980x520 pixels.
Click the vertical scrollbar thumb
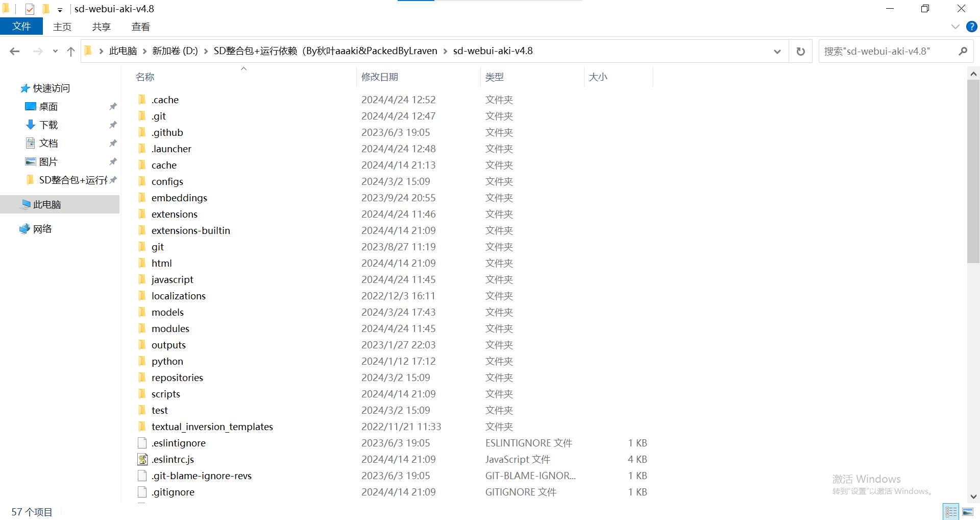click(973, 172)
